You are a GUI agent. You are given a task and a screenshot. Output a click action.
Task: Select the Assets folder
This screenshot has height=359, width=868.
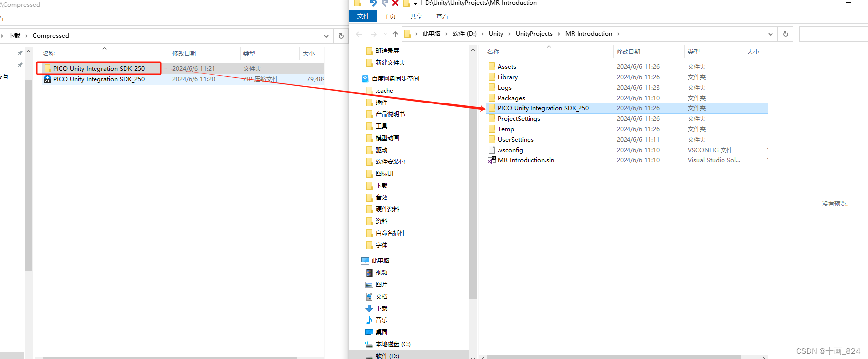[x=507, y=66]
